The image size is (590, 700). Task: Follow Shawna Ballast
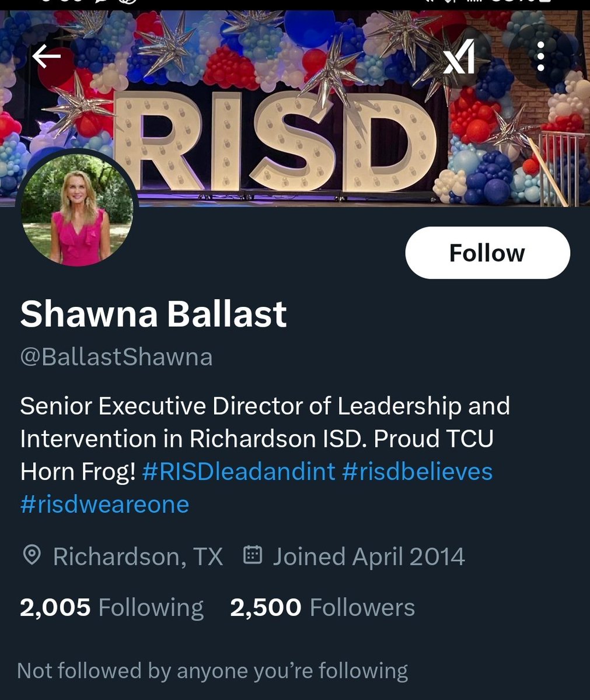point(487,253)
